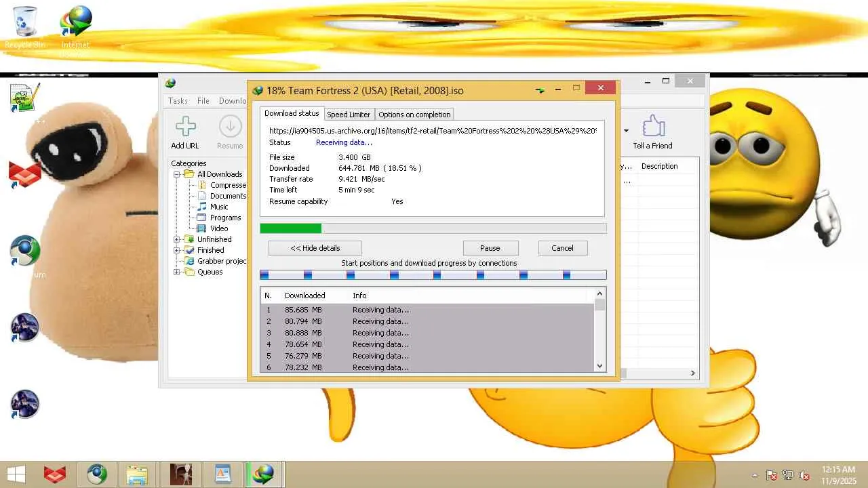Expand the Queues category node

click(178, 272)
